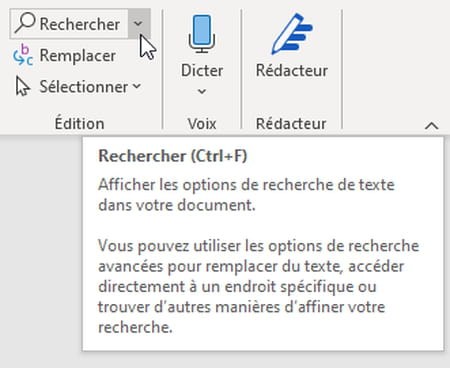Click the Édition group label
The image size is (450, 368).
coord(79,123)
